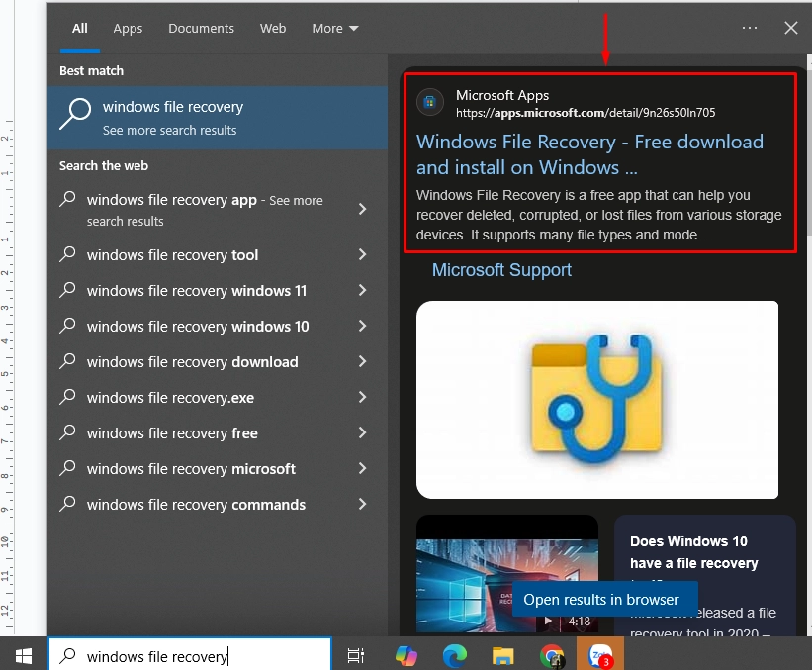Open the Zalo app with the 3 badge

tap(600, 655)
